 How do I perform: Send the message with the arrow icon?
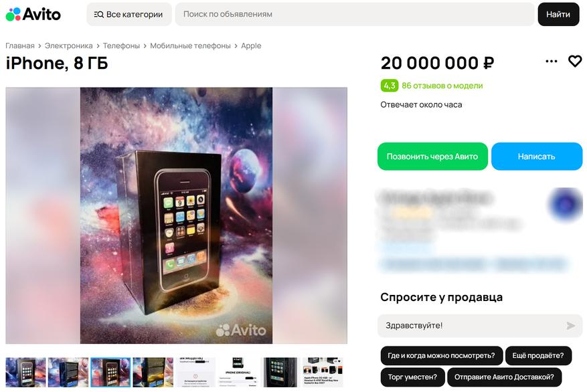point(570,326)
